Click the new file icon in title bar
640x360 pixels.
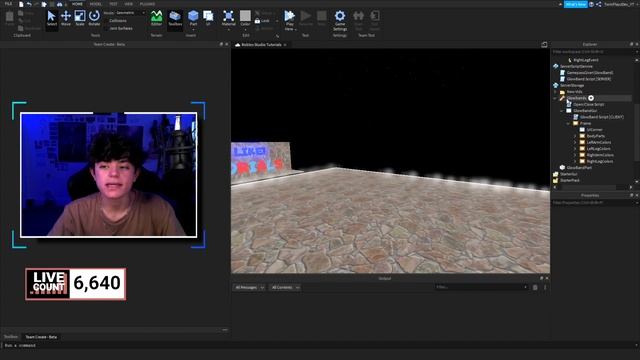[21, 4]
